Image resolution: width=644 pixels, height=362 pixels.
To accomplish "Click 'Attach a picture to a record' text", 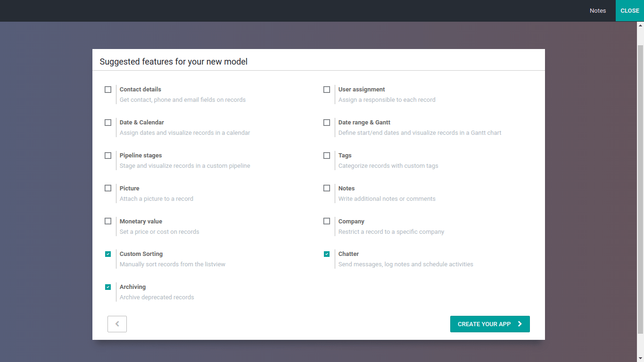I will [157, 199].
